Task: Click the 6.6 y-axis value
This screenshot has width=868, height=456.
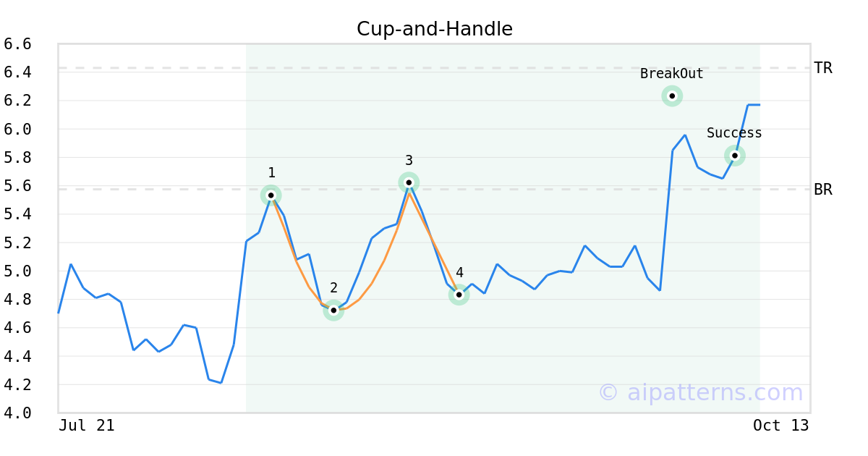Action: 17,44
